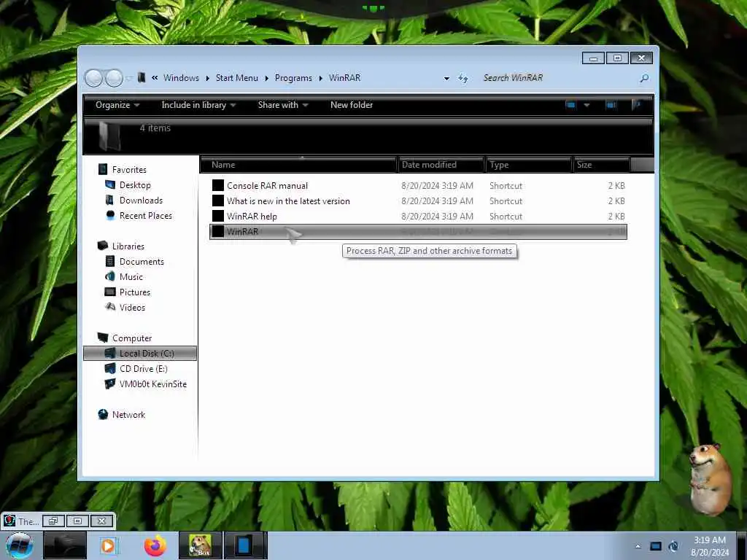Expand the view options dropdown arrow

[x=587, y=105]
